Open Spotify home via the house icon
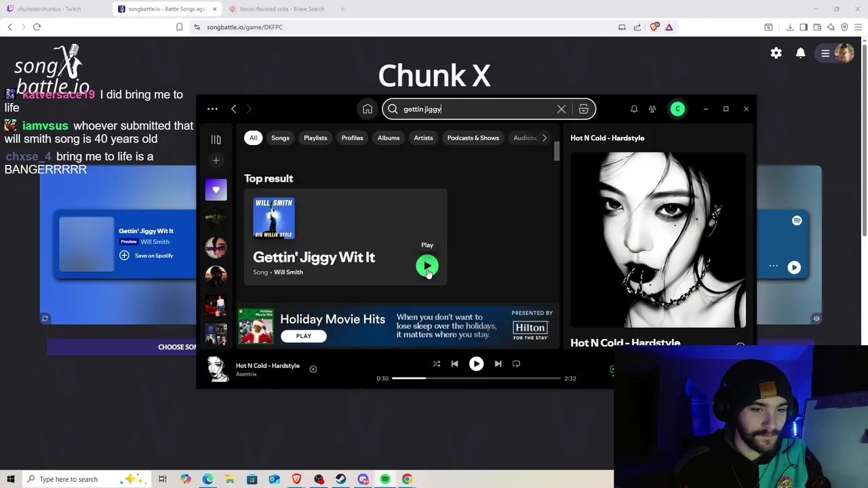 pyautogui.click(x=368, y=109)
